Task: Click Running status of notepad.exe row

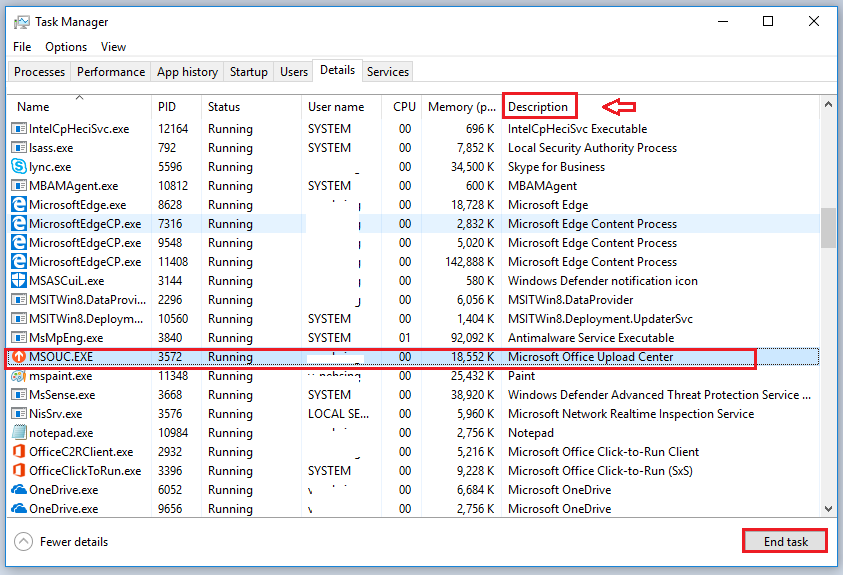Action: pyautogui.click(x=230, y=433)
